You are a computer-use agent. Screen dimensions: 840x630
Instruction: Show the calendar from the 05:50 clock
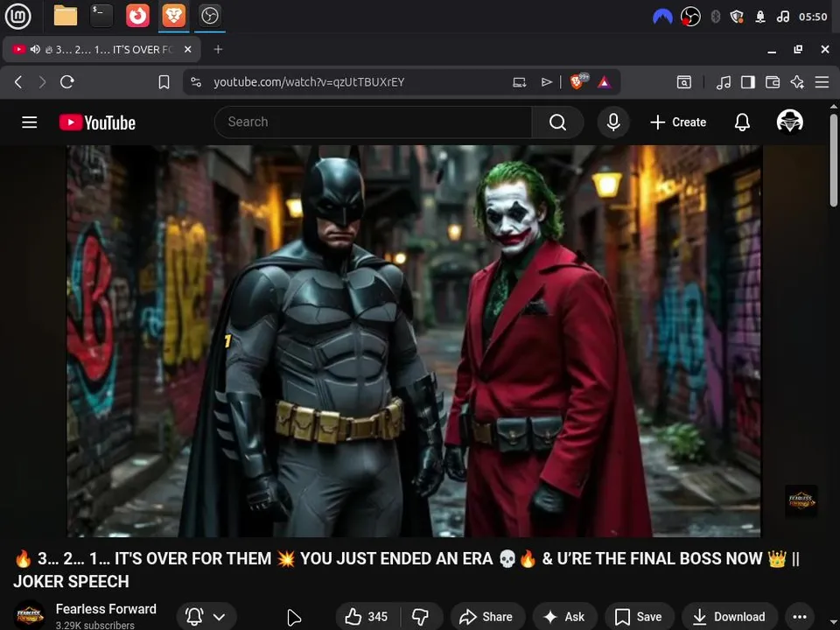[x=813, y=17]
